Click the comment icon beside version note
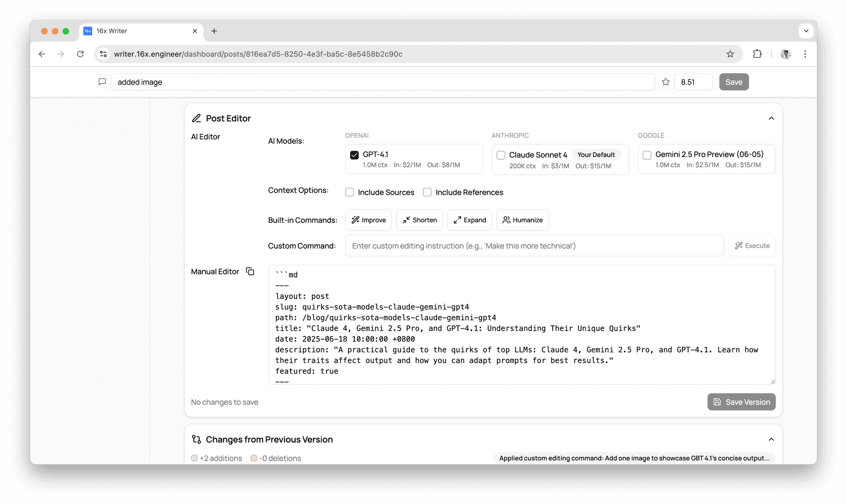 [x=102, y=82]
